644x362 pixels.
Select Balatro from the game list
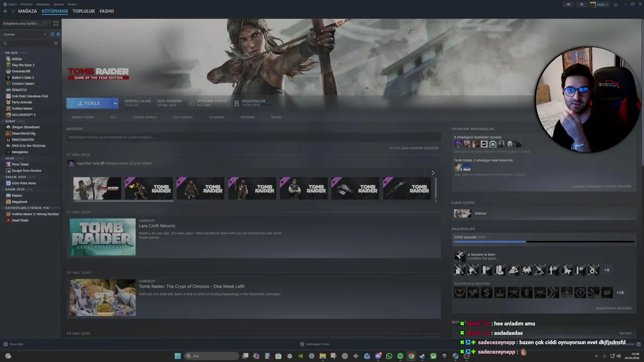(x=17, y=195)
